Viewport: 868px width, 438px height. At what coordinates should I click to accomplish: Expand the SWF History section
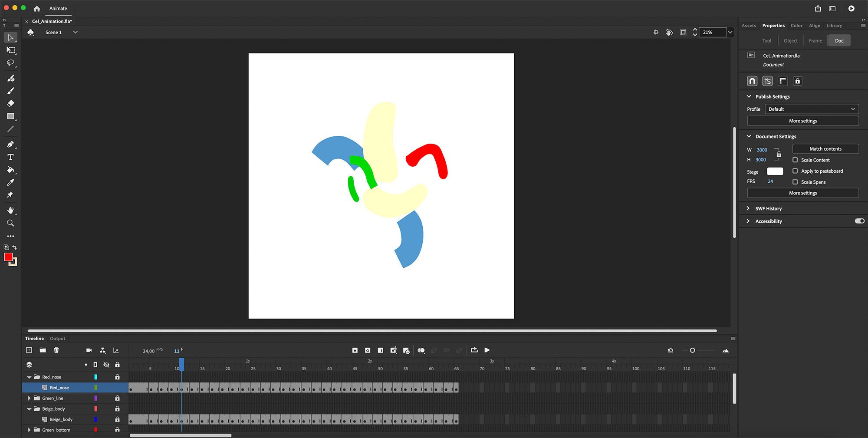[748, 209]
